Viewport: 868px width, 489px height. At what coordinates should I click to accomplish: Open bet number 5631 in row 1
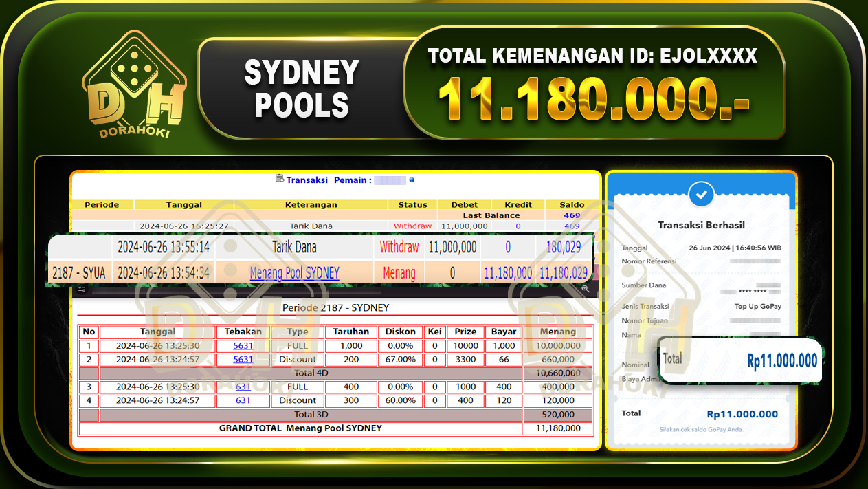(242, 345)
